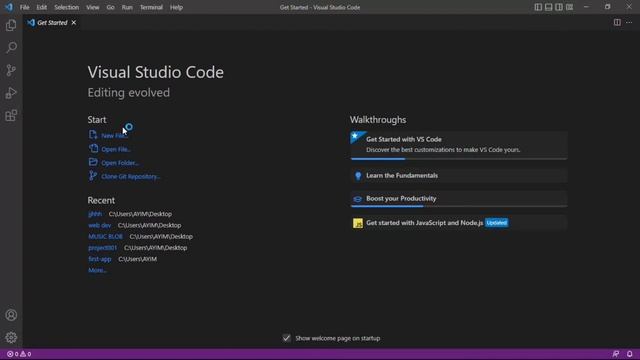Click the Clone Git Repository... link
Viewport: 640px width, 360px height.
[x=131, y=177]
